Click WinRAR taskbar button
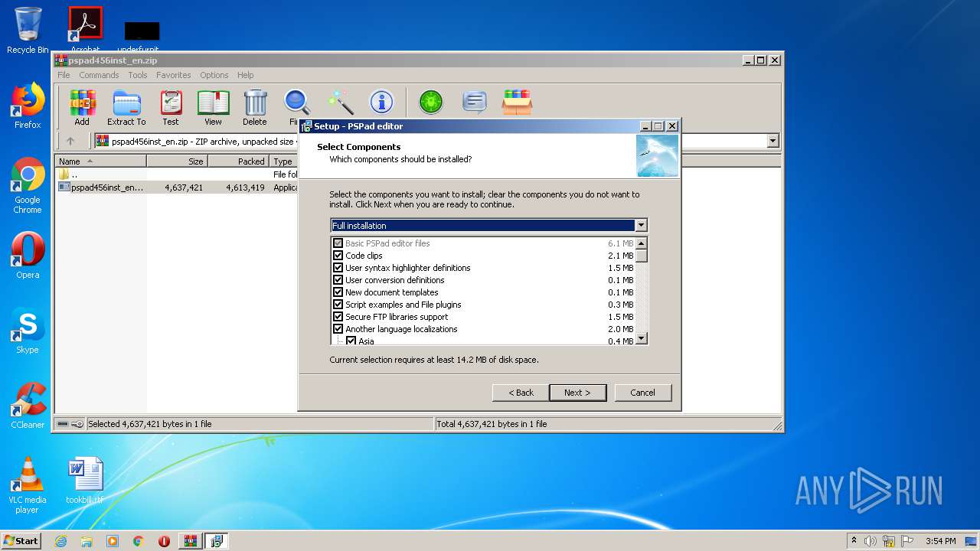Image resolution: width=980 pixels, height=551 pixels. pos(191,541)
